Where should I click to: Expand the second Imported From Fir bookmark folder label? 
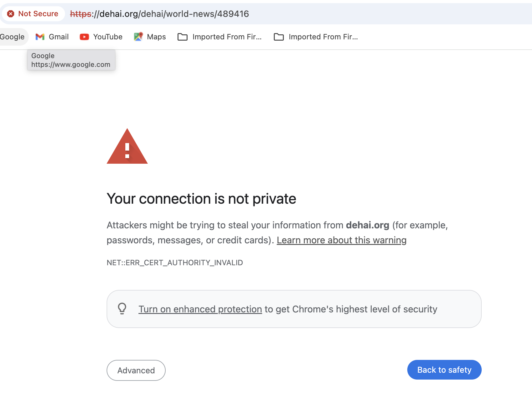(x=323, y=37)
